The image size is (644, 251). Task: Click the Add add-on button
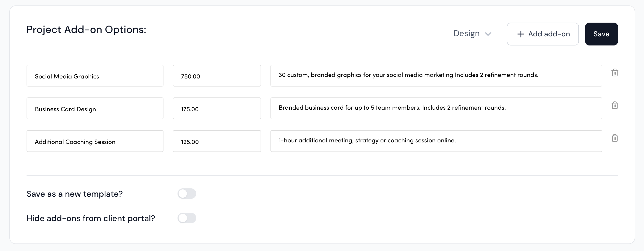tap(542, 34)
